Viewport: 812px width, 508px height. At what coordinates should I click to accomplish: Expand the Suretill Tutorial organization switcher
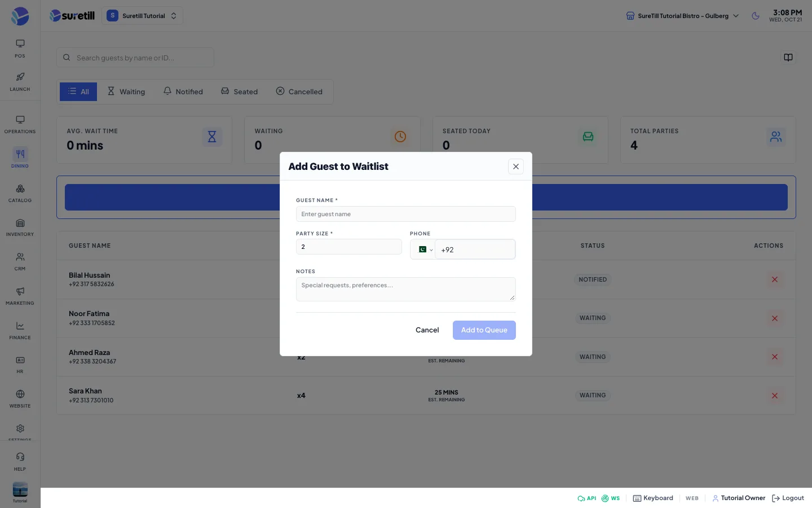pyautogui.click(x=142, y=16)
